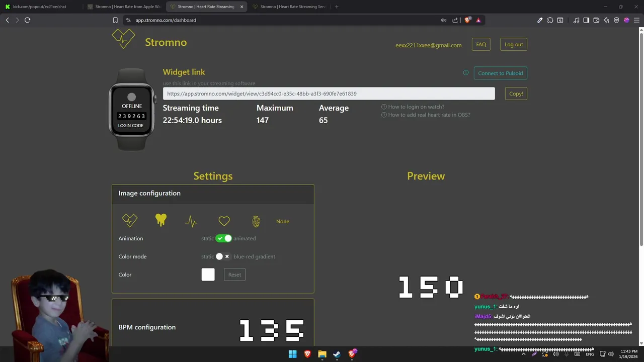Show hidden system tray icons
Viewport: 644px width, 362px height.
coord(523,354)
